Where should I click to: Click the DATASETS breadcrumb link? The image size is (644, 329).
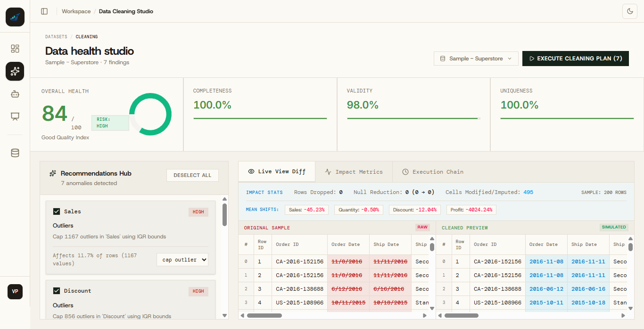point(56,37)
